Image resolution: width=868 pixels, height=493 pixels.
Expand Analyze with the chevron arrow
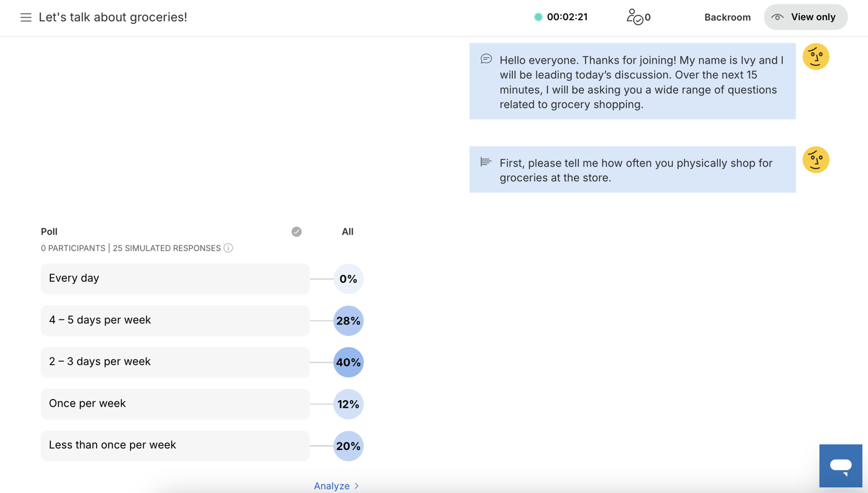tap(356, 485)
